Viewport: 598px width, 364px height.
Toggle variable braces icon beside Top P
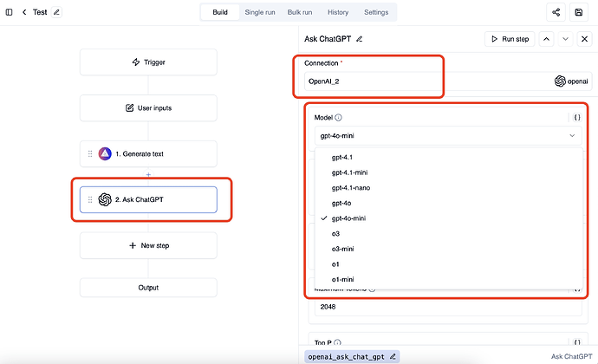tap(577, 342)
